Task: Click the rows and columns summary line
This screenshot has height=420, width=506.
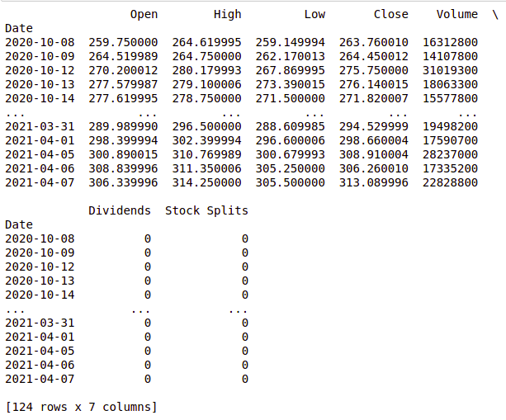Action: (x=82, y=407)
